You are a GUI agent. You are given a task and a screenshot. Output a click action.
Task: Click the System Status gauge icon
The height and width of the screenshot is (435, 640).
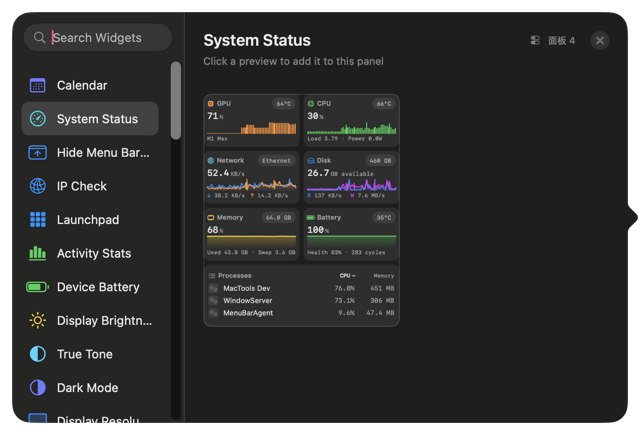click(x=38, y=119)
